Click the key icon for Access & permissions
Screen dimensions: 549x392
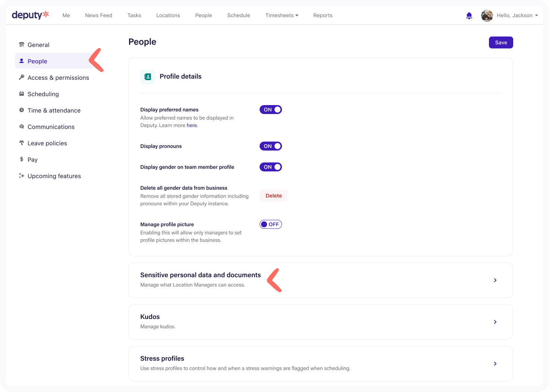(x=22, y=78)
